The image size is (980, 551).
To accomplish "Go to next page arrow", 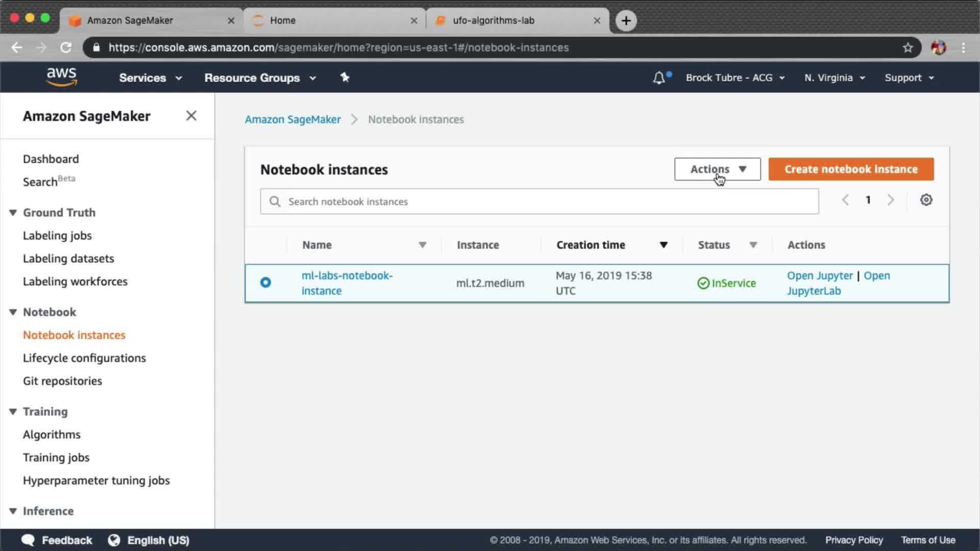I will tap(891, 200).
